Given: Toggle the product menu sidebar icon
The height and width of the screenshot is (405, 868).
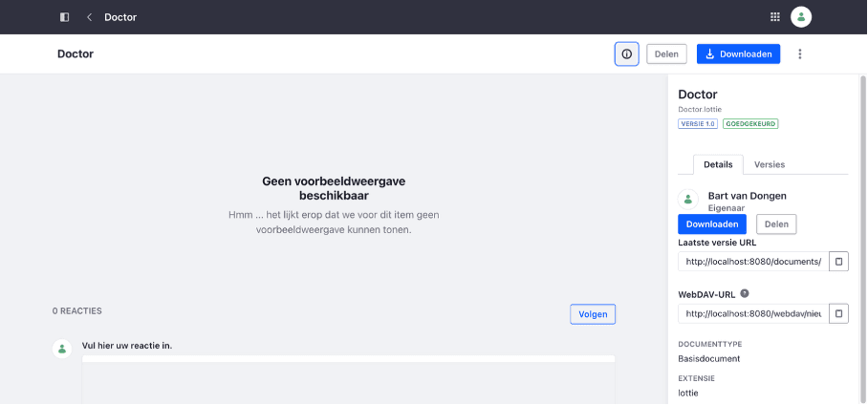Looking at the screenshot, I should point(65,17).
